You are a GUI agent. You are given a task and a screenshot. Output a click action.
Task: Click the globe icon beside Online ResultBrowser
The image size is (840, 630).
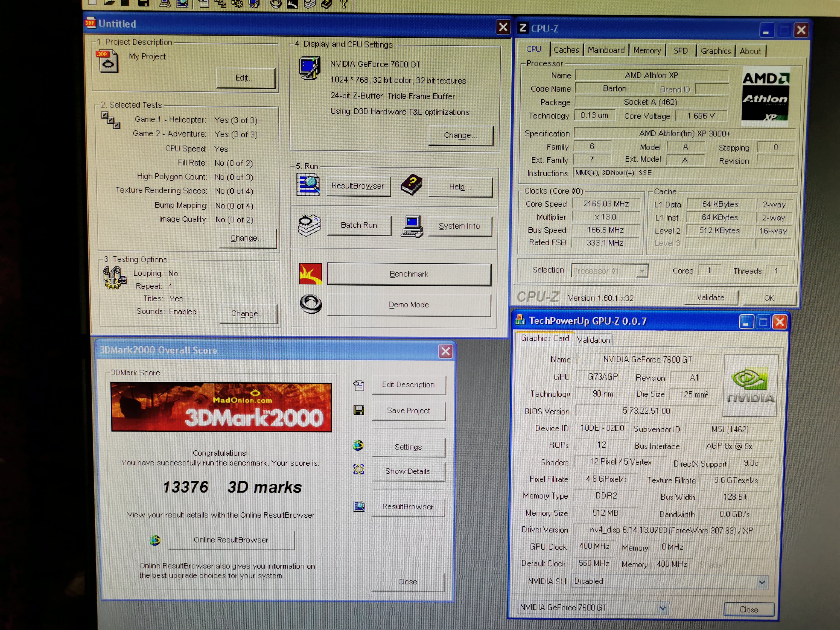155,540
